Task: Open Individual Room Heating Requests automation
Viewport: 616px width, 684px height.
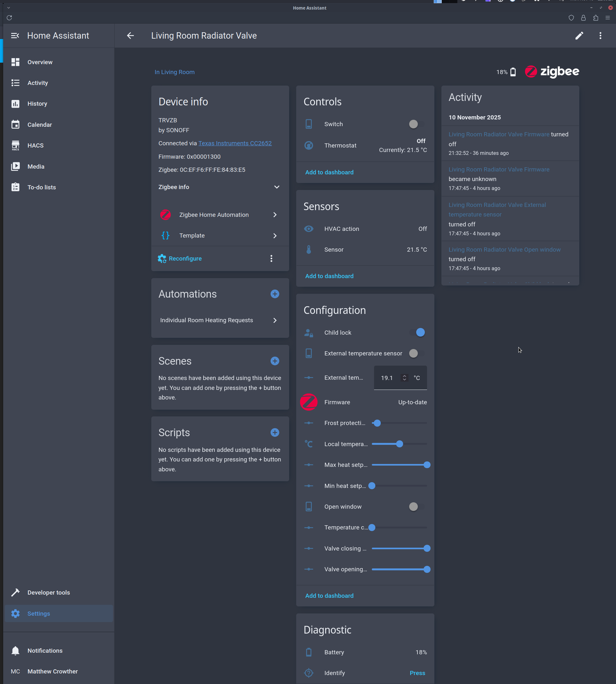Action: pyautogui.click(x=219, y=320)
